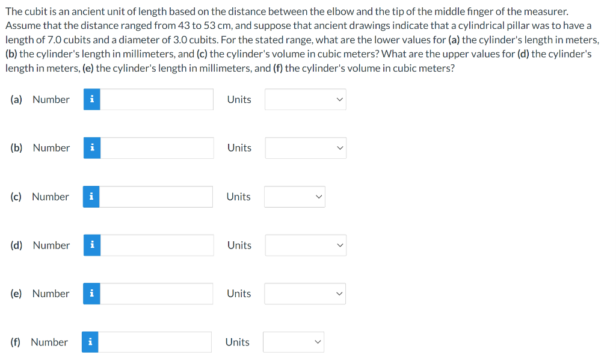
Task: Click the info icon for part (e)
Action: point(91,294)
